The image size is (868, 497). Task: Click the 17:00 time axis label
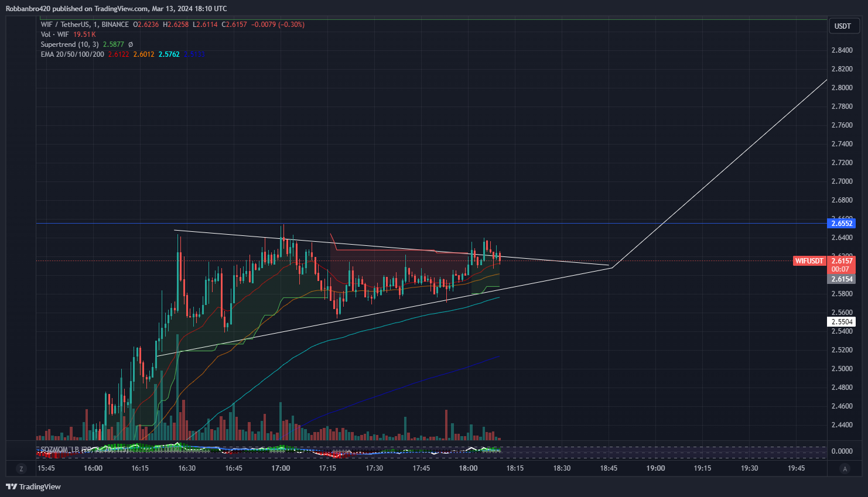(x=281, y=468)
